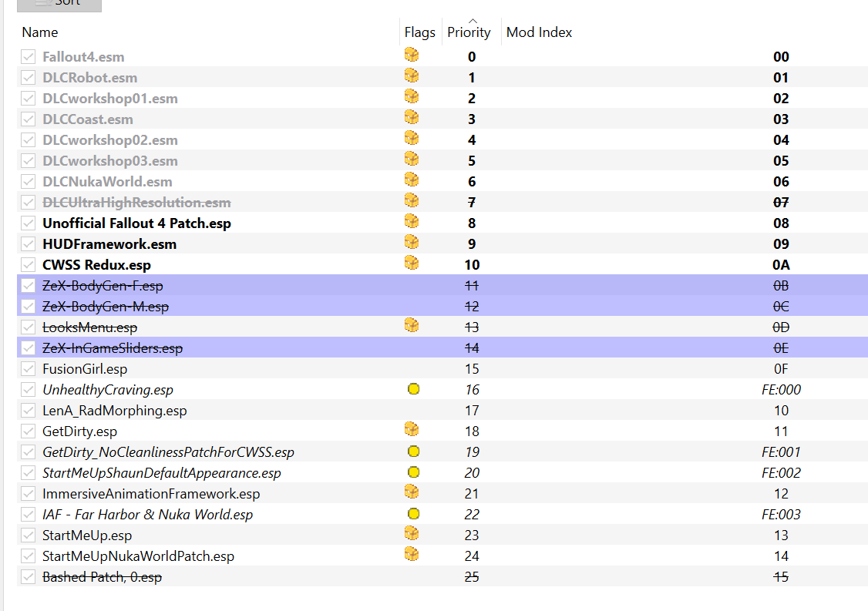Screen dimensions: 868x611
Task: Click the archive flag icon for LooksMenu.esp
Action: pyautogui.click(x=412, y=325)
